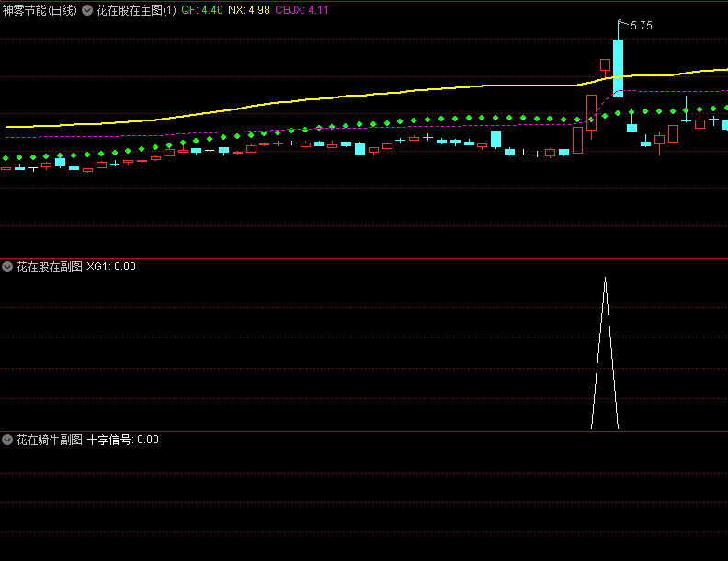Expand the 花在股在副图 indicator dropdown arrow
This screenshot has height=561, width=728.
[x=7, y=267]
